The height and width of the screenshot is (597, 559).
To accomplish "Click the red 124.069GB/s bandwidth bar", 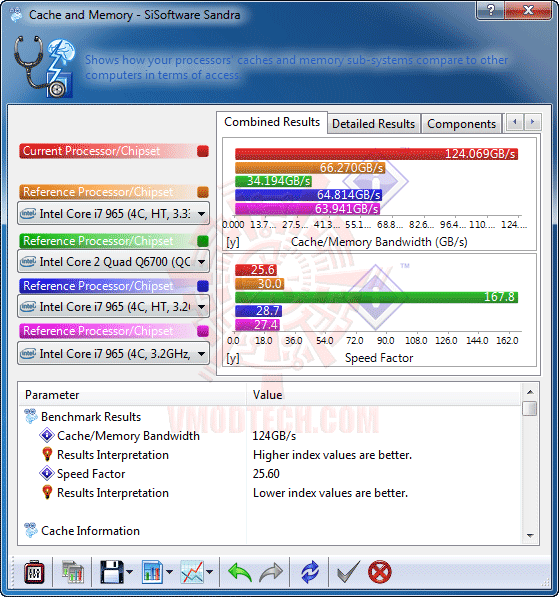I will 376,154.
